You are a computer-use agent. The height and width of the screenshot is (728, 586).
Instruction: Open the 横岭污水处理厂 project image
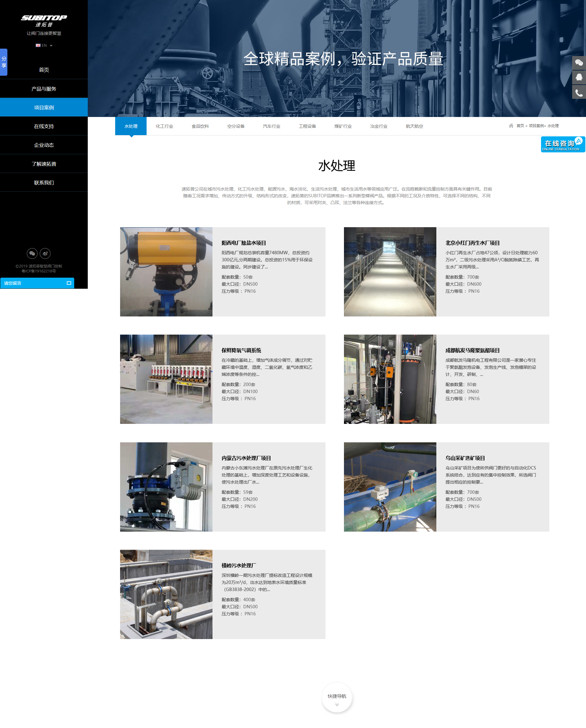(166, 594)
